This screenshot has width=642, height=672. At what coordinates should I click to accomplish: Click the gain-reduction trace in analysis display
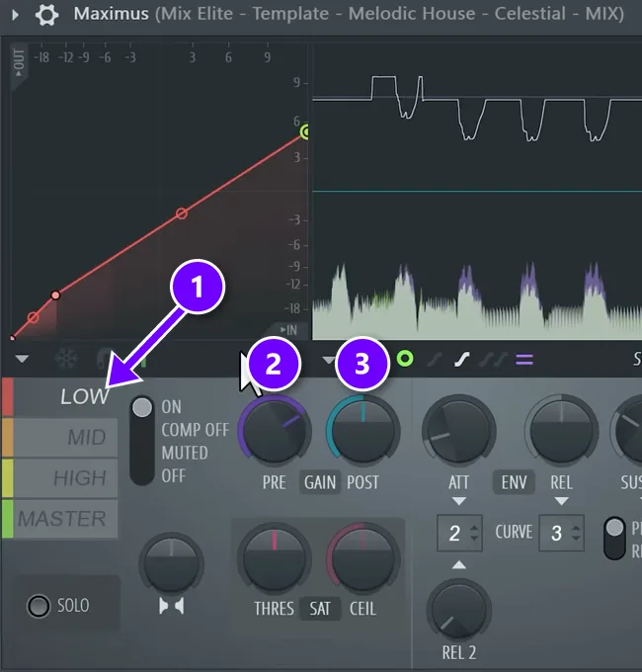point(477,108)
